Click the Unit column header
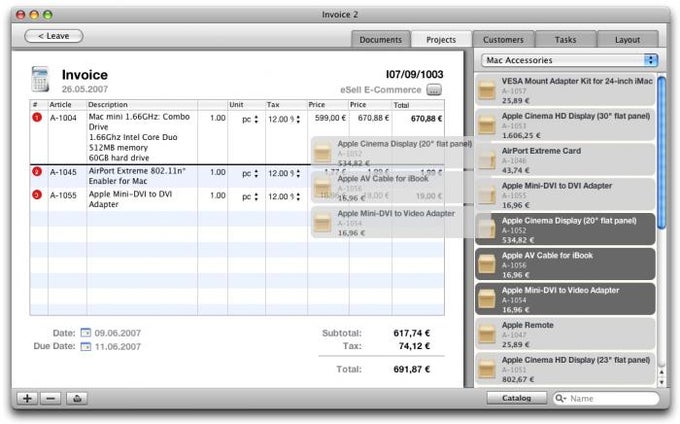 [236, 104]
